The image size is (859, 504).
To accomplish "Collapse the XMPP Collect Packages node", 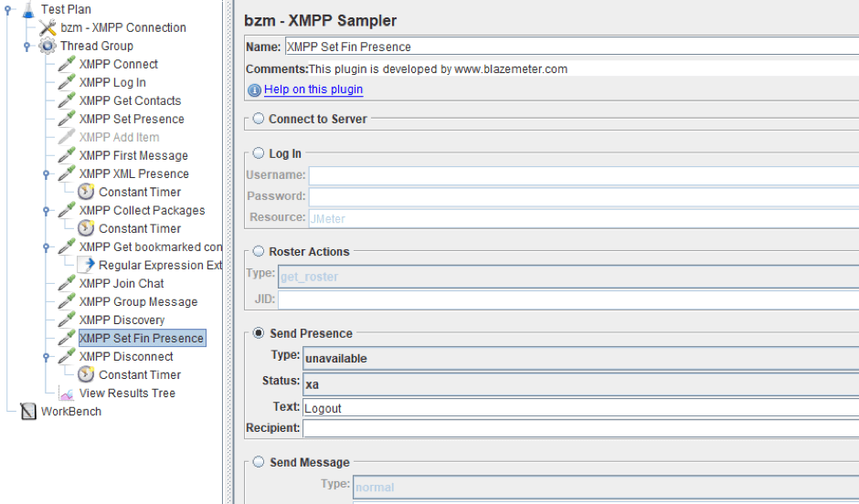I will (47, 211).
